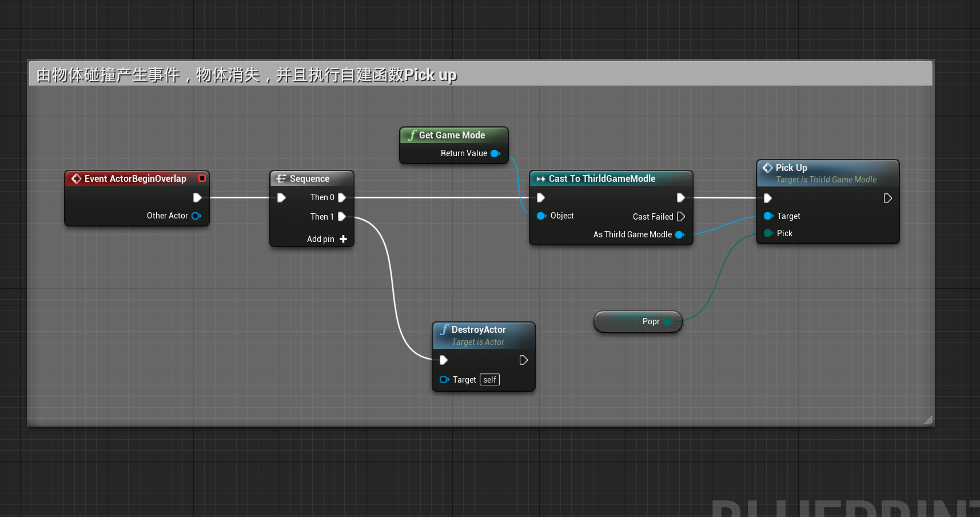
Task: Click the Sequence execution input pin
Action: point(281,197)
